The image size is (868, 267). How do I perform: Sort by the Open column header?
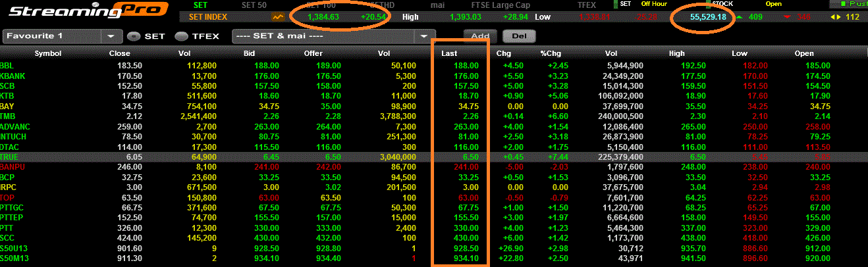804,53
